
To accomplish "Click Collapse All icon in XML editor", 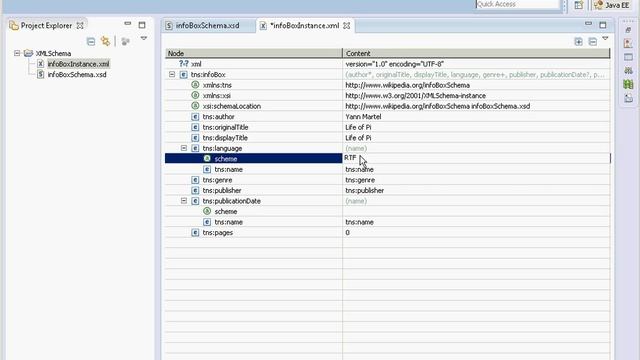I will coord(593,42).
